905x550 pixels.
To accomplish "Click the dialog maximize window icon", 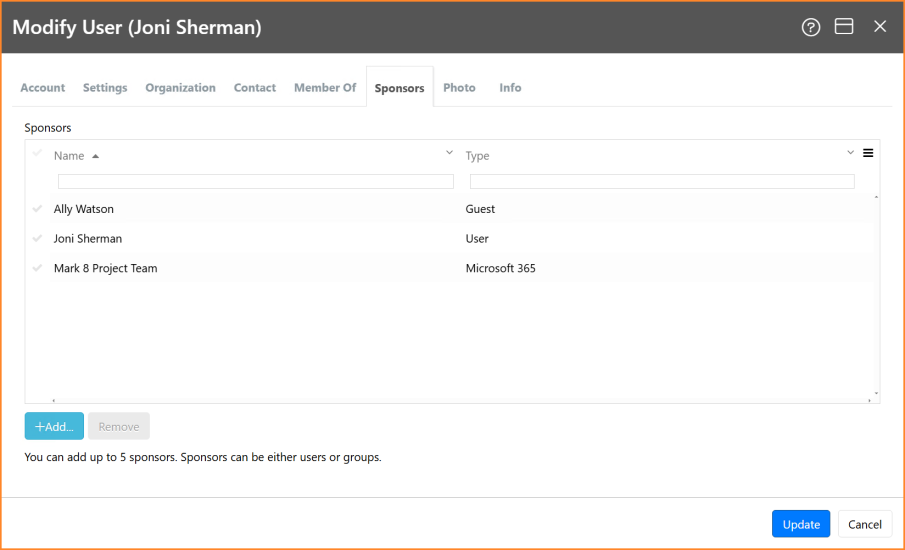I will [x=844, y=27].
